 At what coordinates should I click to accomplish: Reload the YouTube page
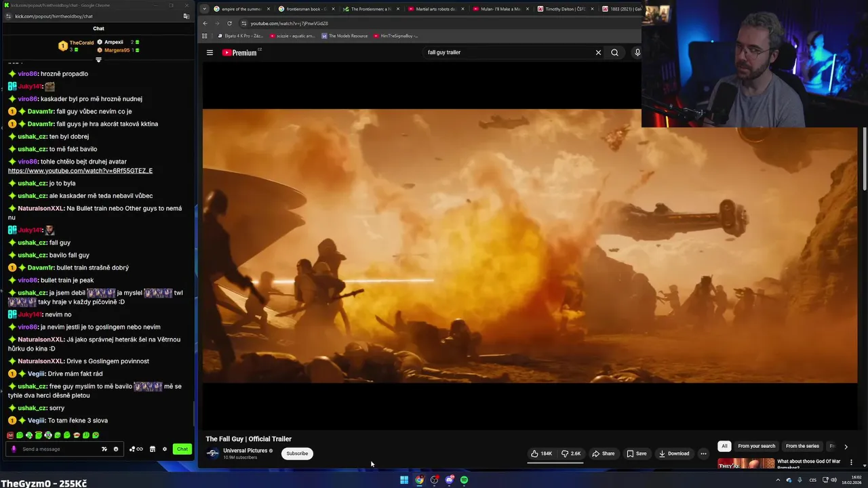tap(229, 23)
